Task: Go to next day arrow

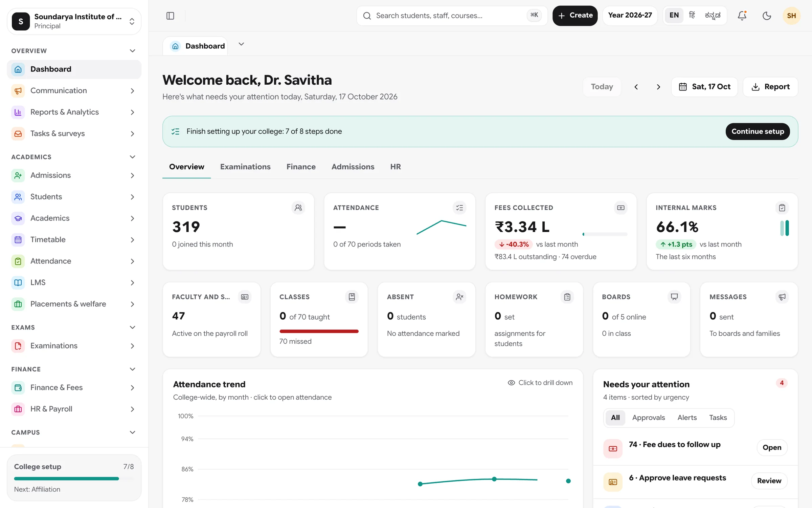Action: (x=658, y=87)
